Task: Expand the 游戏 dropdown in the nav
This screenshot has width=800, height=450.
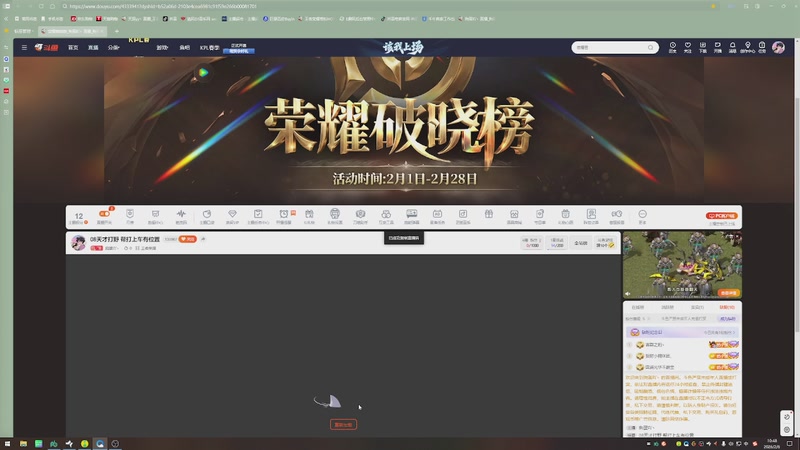Action: click(162, 47)
